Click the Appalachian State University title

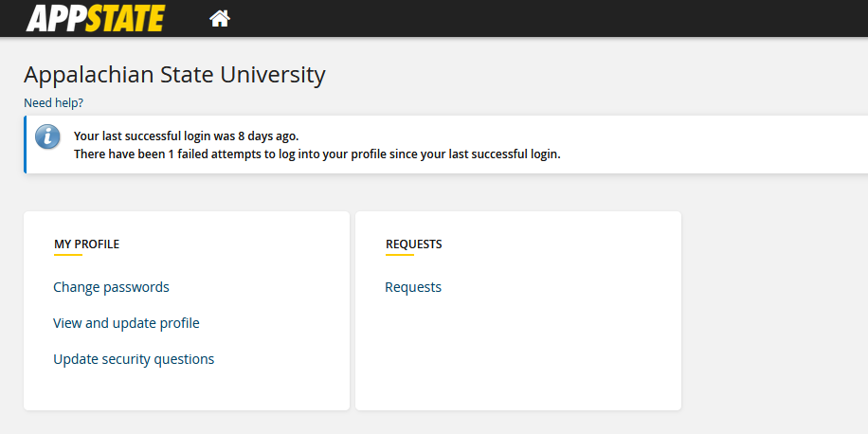[174, 75]
